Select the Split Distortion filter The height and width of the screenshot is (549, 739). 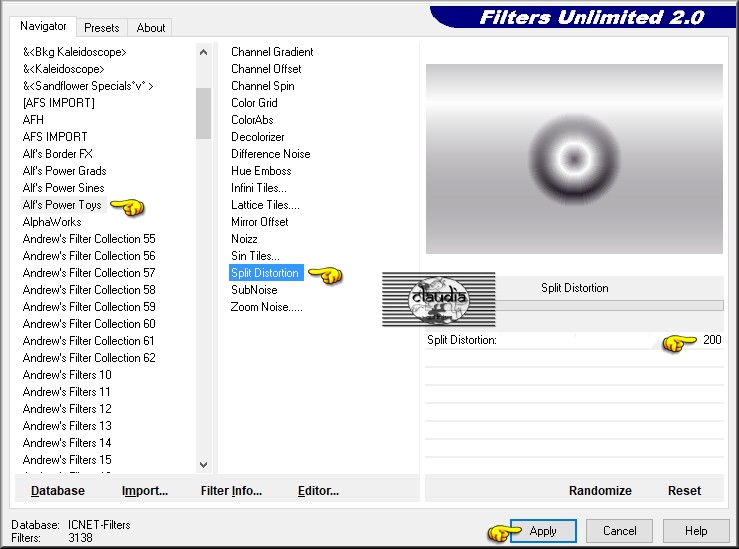coord(265,273)
